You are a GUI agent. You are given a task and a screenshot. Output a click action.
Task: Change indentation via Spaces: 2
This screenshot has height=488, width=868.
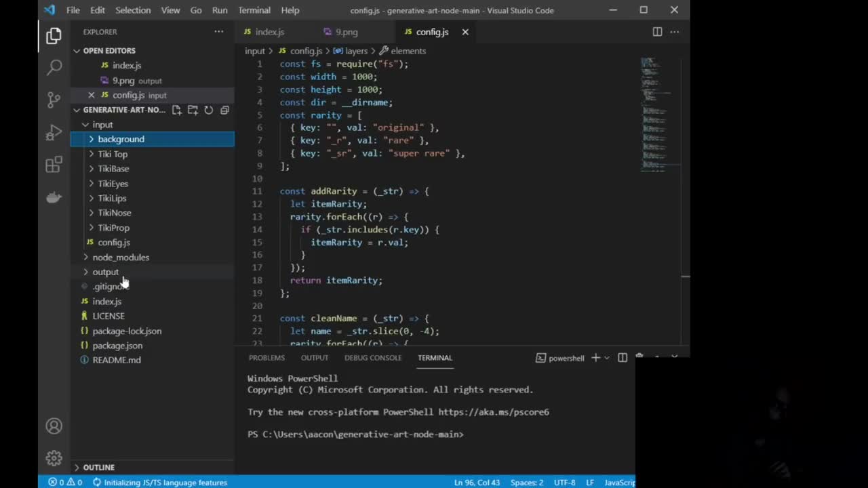click(x=527, y=483)
